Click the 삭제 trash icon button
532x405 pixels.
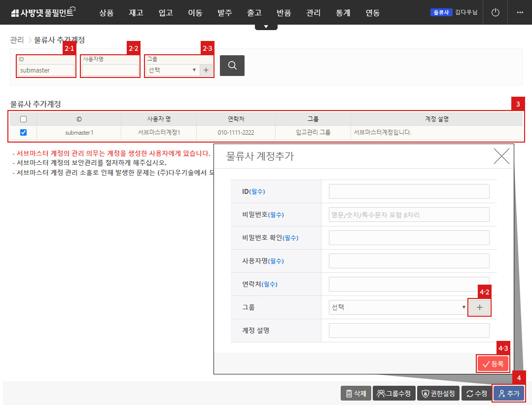[x=355, y=393]
